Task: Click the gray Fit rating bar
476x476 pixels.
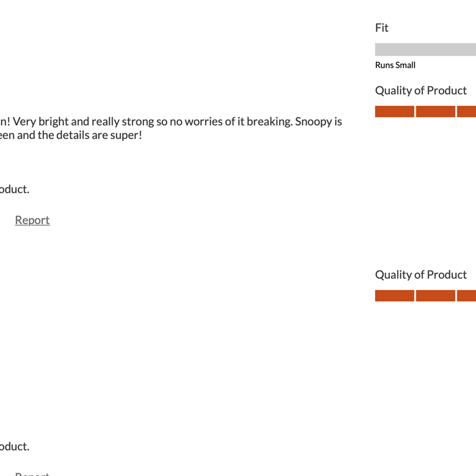Action: coord(425,50)
